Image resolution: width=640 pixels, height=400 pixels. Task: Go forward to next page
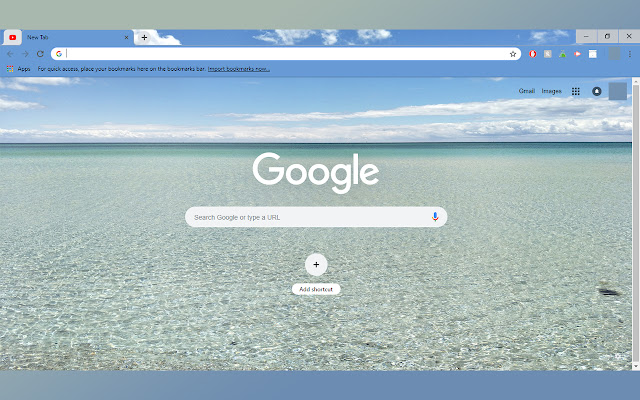tap(25, 54)
